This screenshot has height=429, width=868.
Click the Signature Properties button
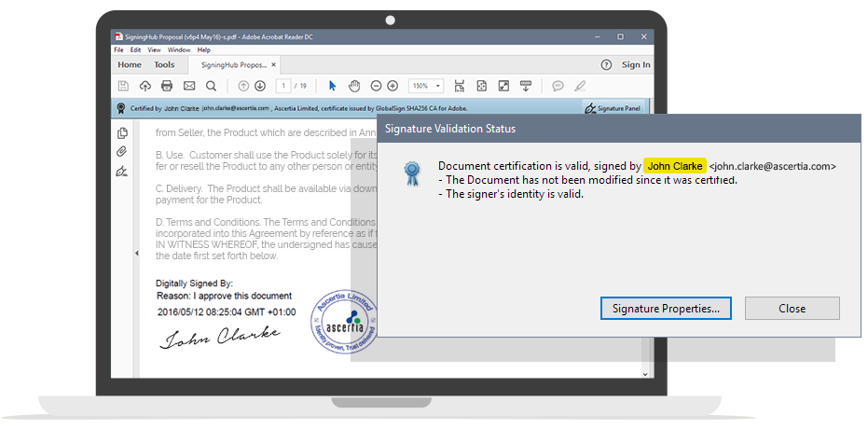coord(666,308)
